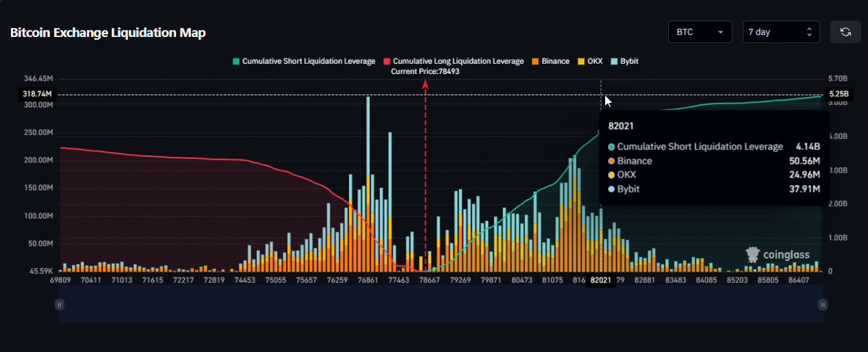The height and width of the screenshot is (352, 868).
Task: Click the Current Price:78493 label
Action: pyautogui.click(x=425, y=72)
